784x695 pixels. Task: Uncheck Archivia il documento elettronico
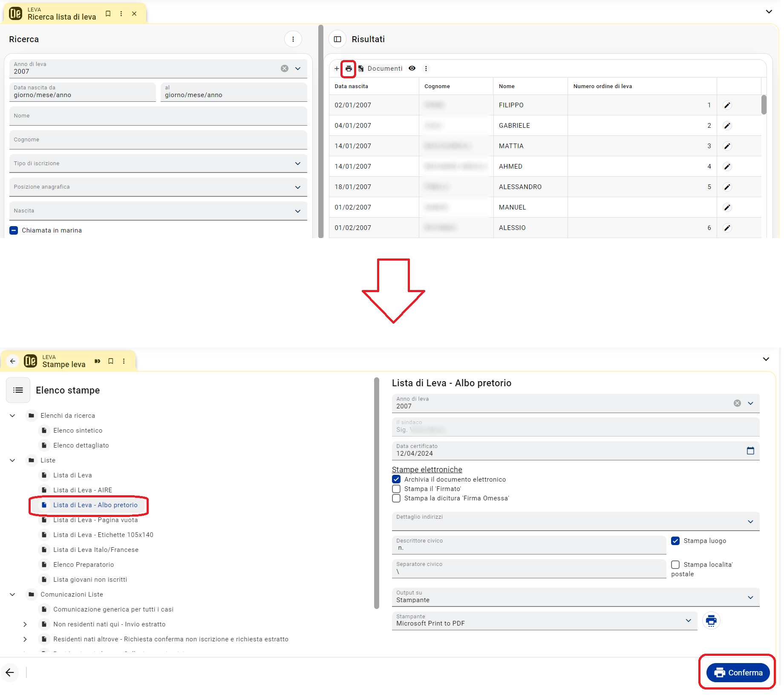(396, 480)
